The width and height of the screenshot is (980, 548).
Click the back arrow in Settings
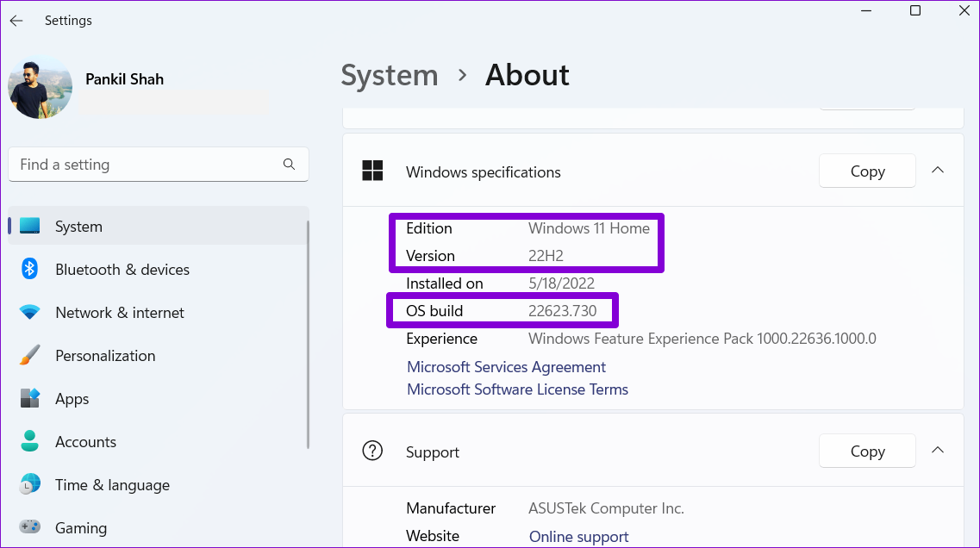(x=16, y=21)
